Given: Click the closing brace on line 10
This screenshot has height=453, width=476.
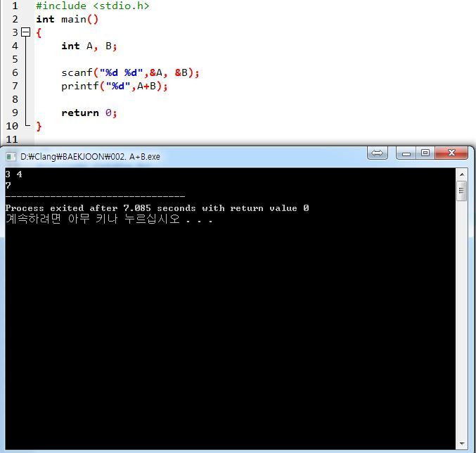Looking at the screenshot, I should click(39, 126).
